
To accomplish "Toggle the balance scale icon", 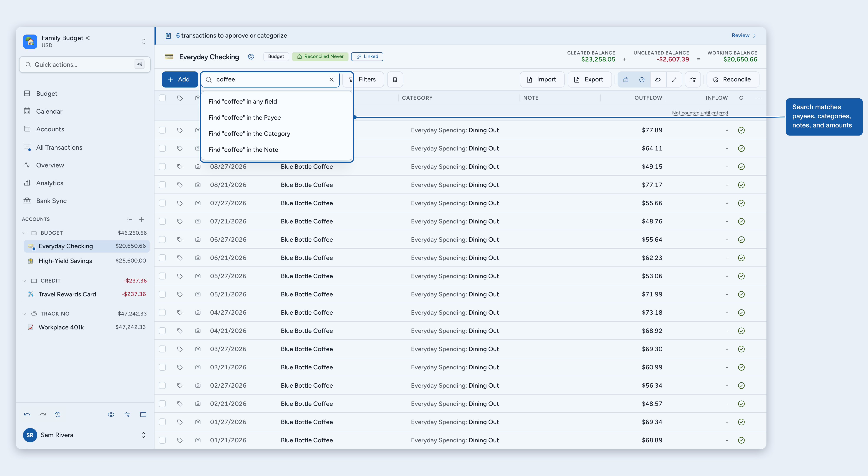I will 658,79.
